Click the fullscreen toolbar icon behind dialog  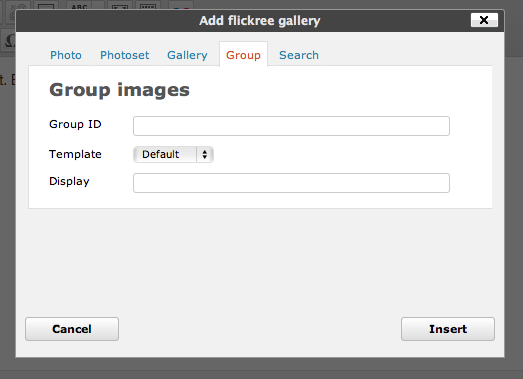120,6
